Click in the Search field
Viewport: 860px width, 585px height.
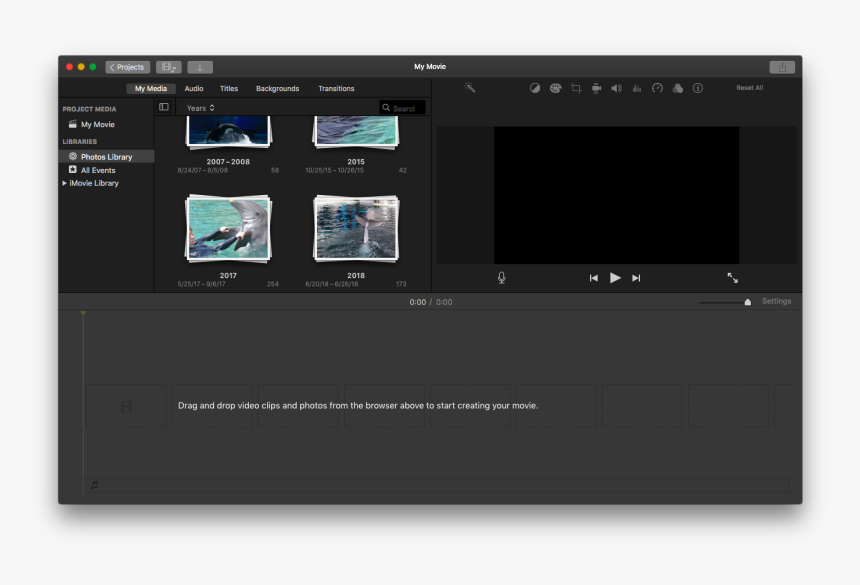coord(402,108)
